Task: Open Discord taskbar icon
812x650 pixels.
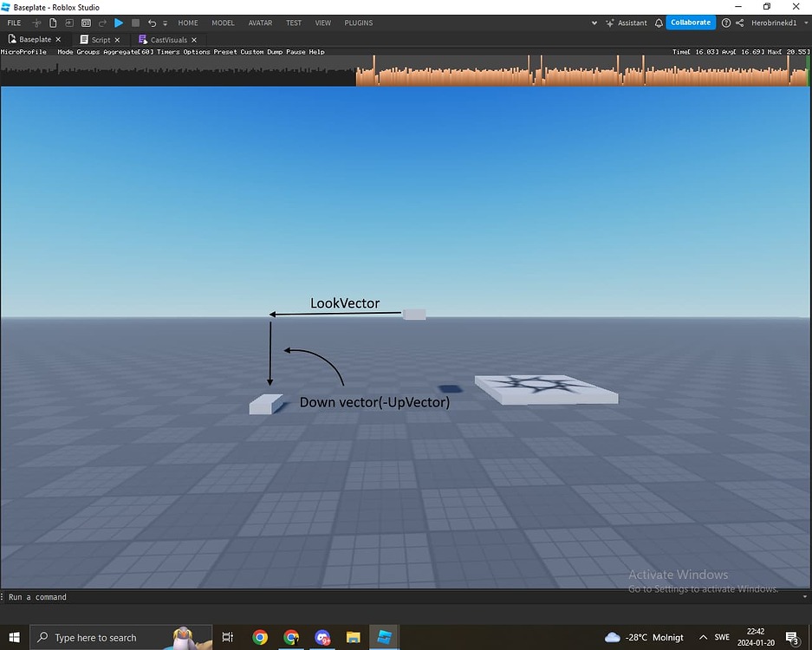Action: (322, 638)
